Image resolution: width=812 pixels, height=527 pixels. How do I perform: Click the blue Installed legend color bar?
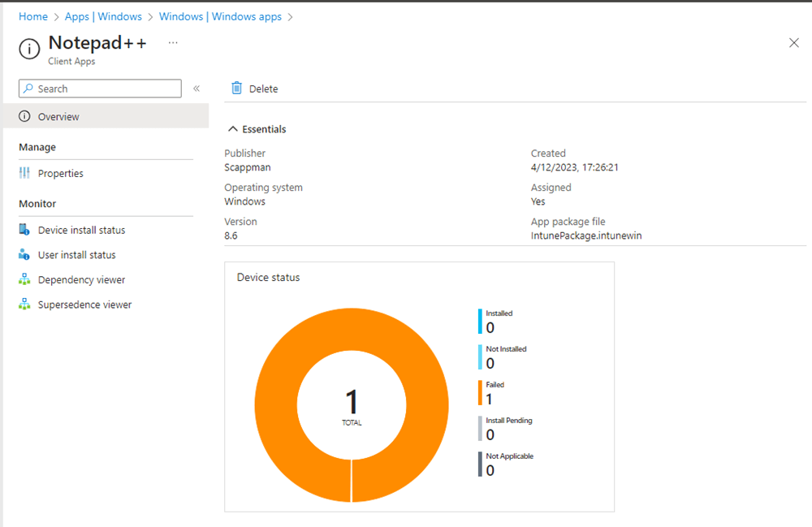click(x=480, y=322)
